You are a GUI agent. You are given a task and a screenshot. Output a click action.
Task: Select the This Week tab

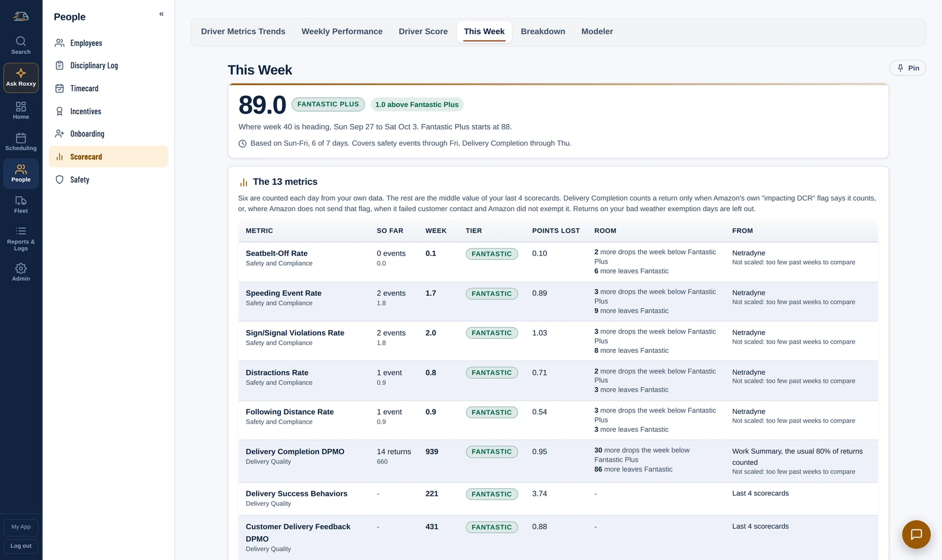click(484, 32)
